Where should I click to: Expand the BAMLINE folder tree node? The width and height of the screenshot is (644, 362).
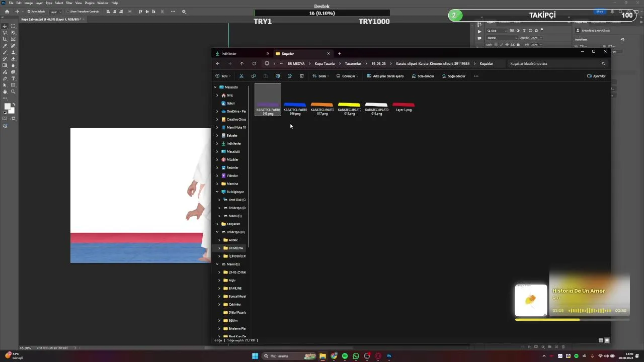219,288
